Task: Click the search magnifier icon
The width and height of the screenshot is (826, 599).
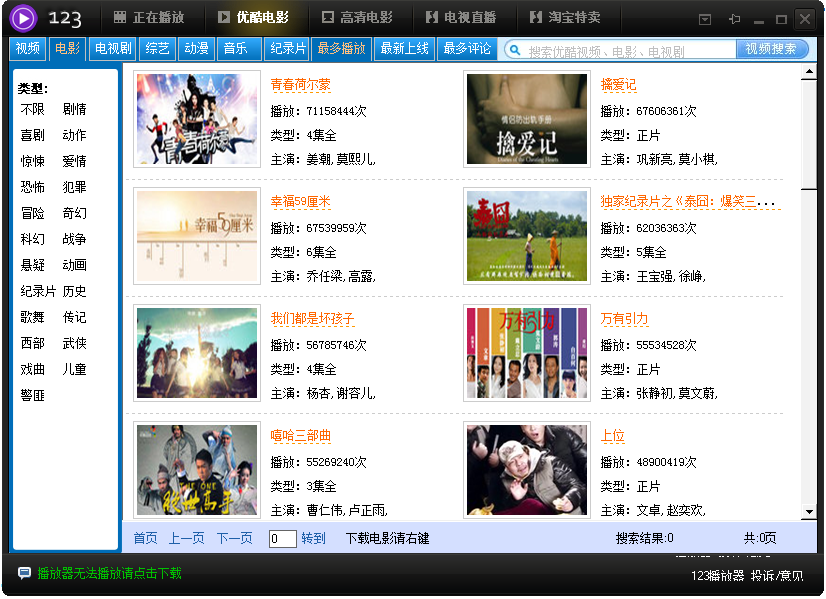Action: tap(515, 50)
